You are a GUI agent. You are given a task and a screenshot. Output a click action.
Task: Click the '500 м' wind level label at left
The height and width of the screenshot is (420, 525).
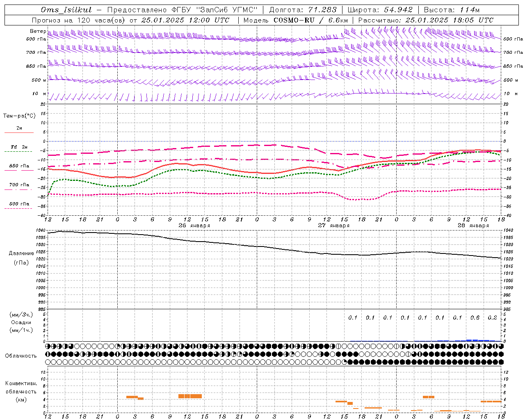39,80
